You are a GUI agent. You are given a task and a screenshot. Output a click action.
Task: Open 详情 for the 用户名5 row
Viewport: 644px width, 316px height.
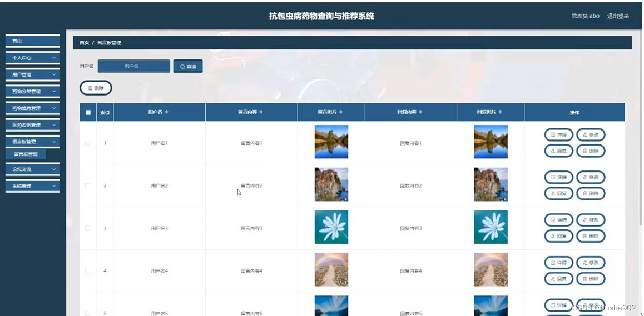click(x=558, y=305)
